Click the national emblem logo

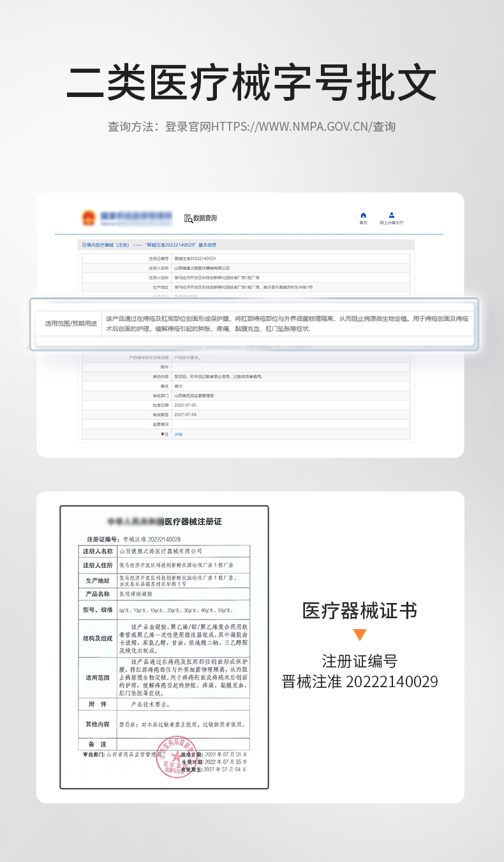(89, 218)
